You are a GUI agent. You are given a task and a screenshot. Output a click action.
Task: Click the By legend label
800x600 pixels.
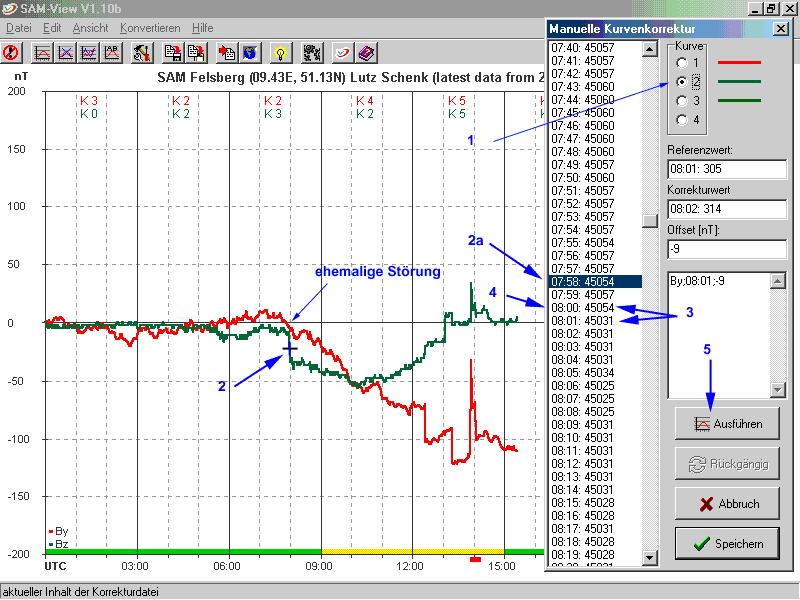coord(61,531)
